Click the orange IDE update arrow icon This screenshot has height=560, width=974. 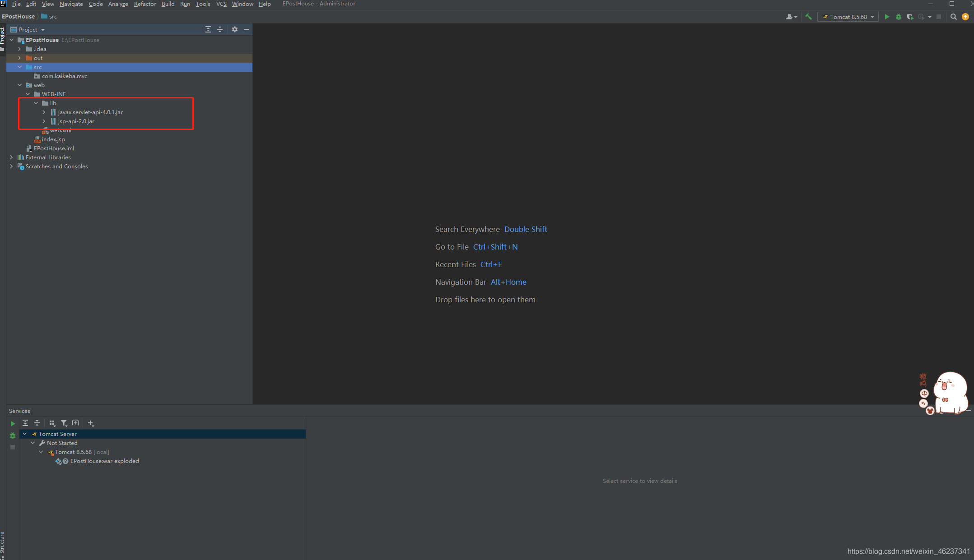tap(965, 17)
